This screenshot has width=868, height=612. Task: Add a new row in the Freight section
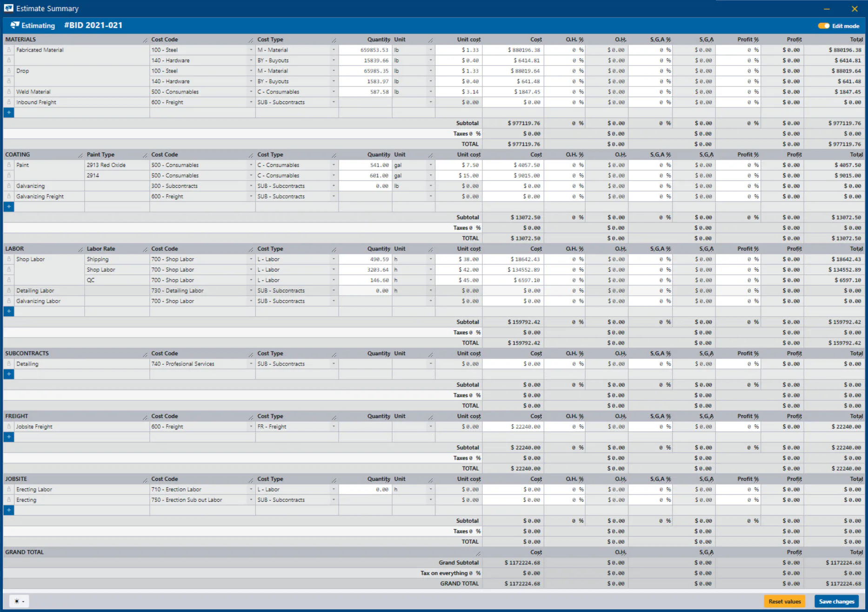point(9,437)
